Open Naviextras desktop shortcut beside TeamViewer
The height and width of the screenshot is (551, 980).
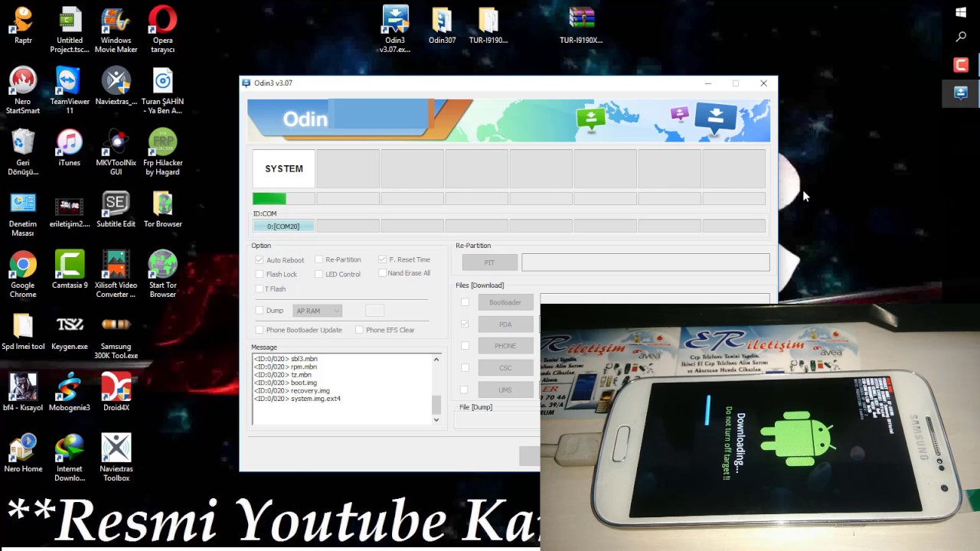click(116, 86)
